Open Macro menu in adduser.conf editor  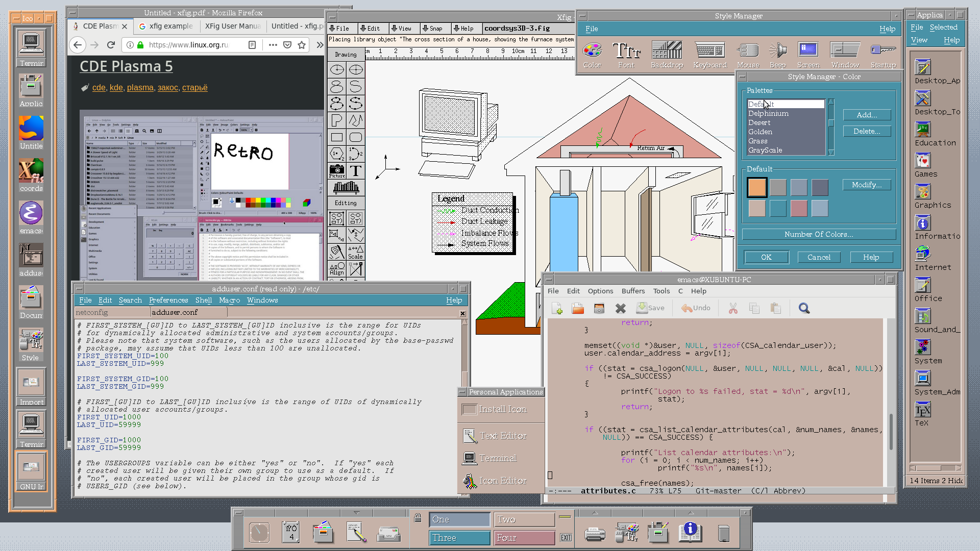229,300
